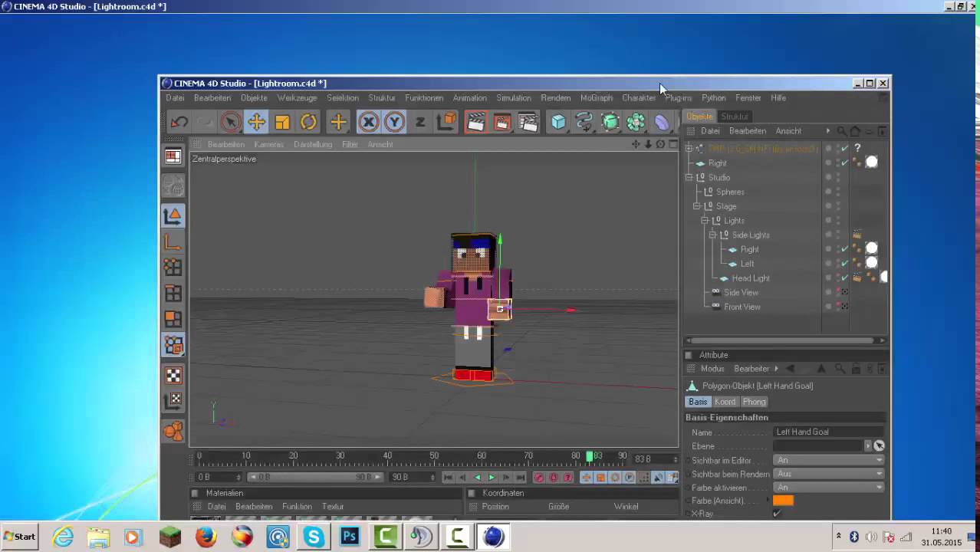This screenshot has width=980, height=552.
Task: Open the array modeling objects icon
Action: coord(636,122)
